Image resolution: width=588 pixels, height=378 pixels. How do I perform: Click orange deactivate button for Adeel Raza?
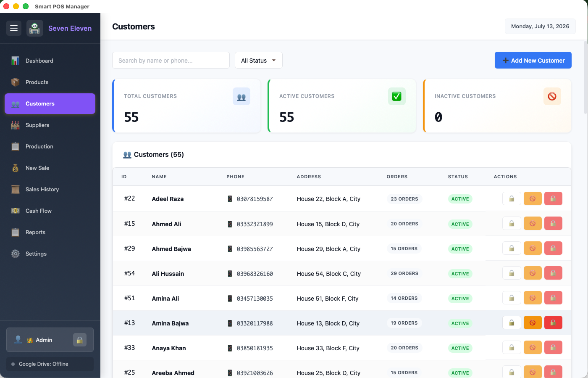pyautogui.click(x=533, y=198)
